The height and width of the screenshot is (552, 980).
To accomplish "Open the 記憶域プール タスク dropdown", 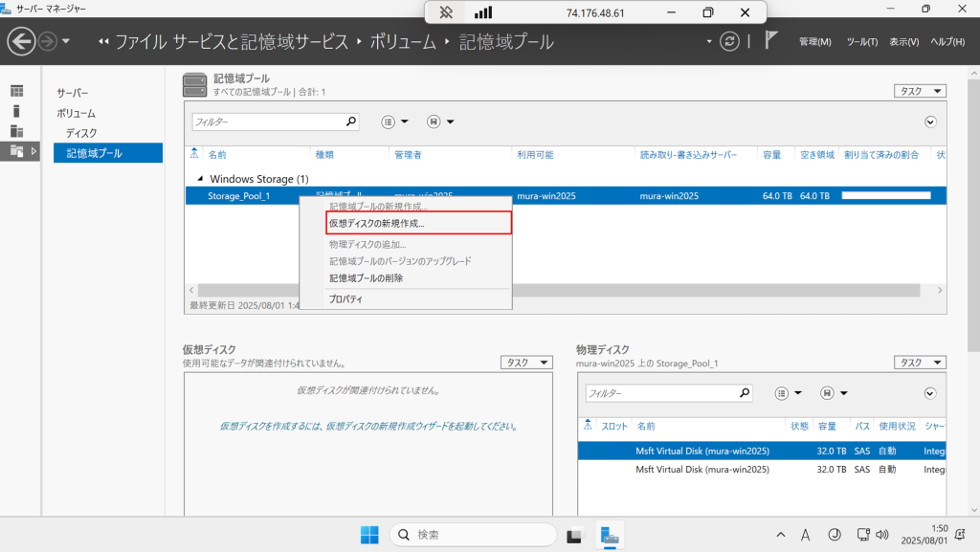I will pos(920,91).
